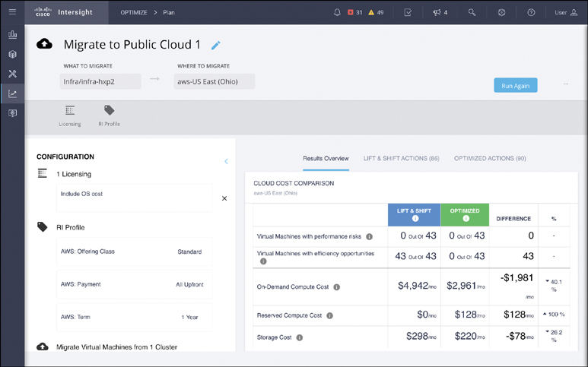
Task: Click the Run Again button
Action: [x=515, y=85]
